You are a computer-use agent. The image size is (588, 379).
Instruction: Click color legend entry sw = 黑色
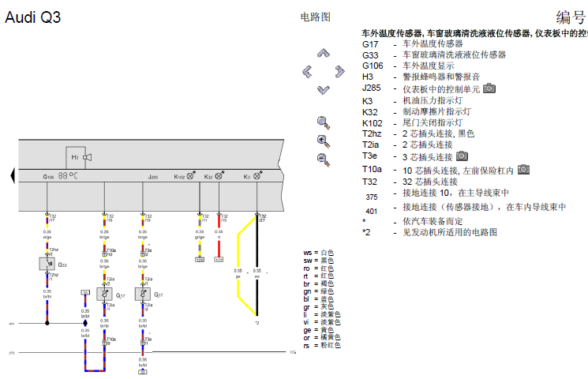(318, 261)
